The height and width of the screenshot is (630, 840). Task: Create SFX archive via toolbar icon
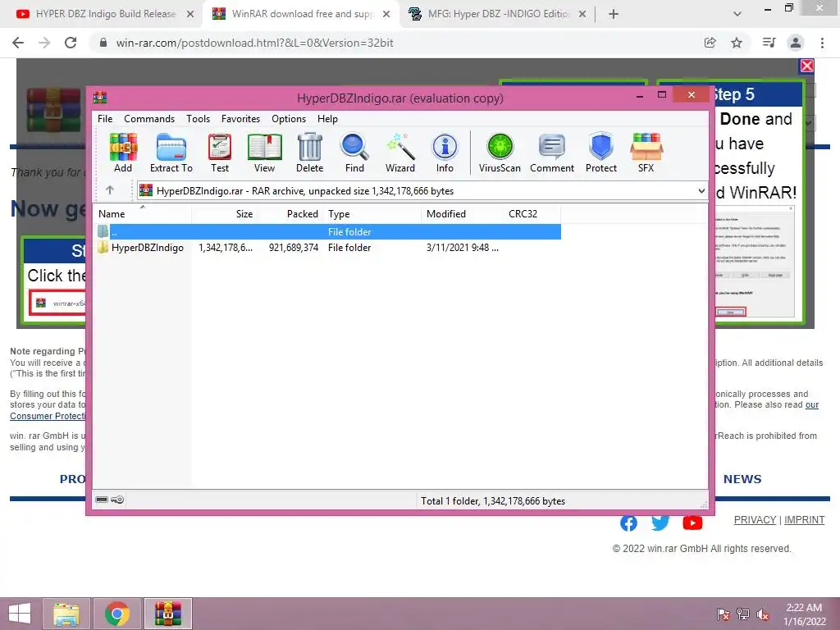tap(646, 153)
